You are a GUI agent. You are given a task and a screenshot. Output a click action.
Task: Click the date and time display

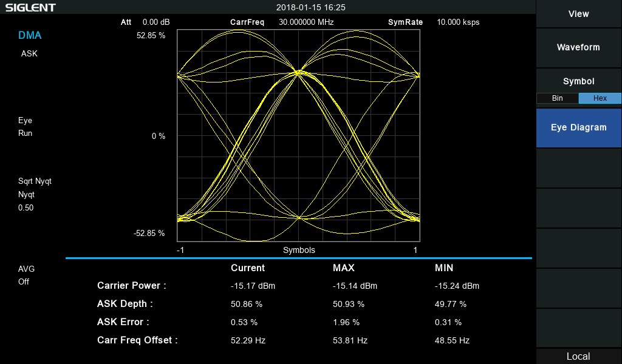[x=310, y=7]
